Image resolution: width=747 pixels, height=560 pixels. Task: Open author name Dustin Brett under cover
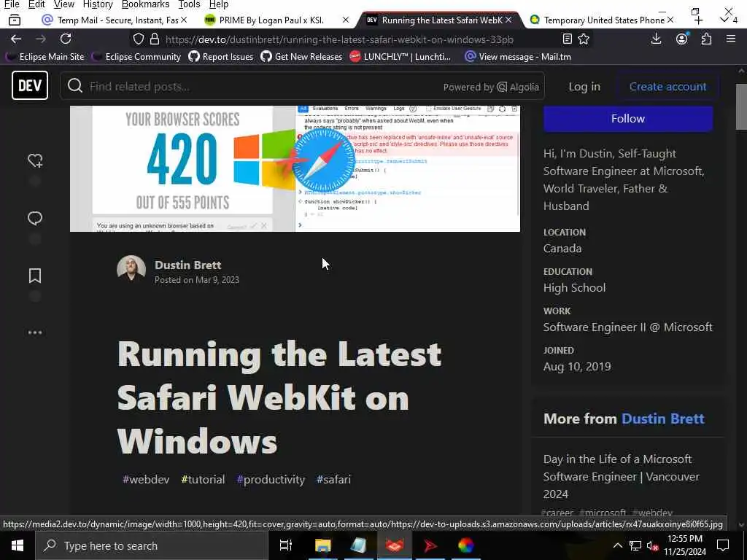(x=187, y=265)
